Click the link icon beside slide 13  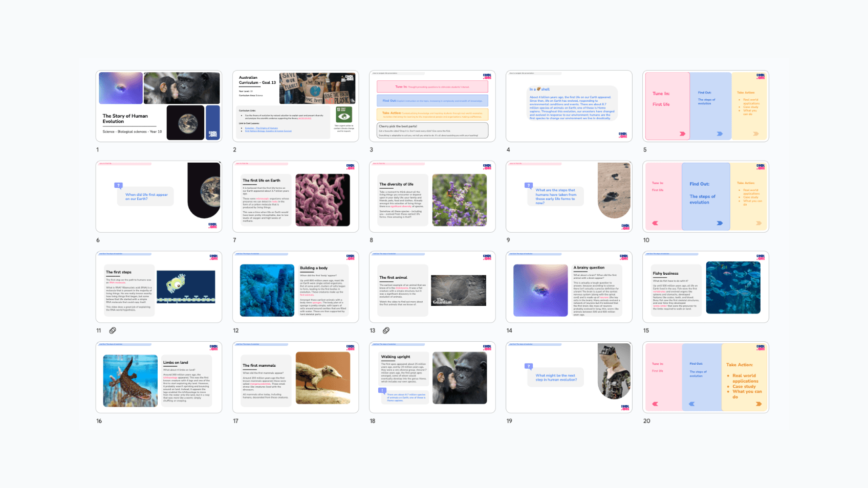[386, 330]
